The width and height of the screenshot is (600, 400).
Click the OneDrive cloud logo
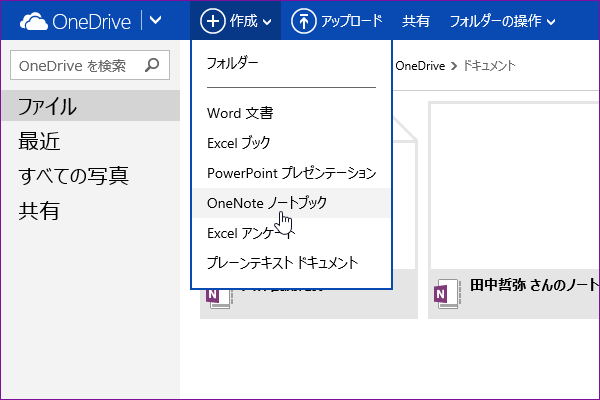34,21
